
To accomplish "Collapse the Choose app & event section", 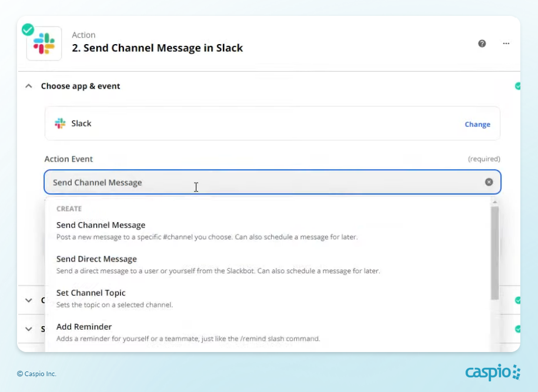I will tap(29, 86).
